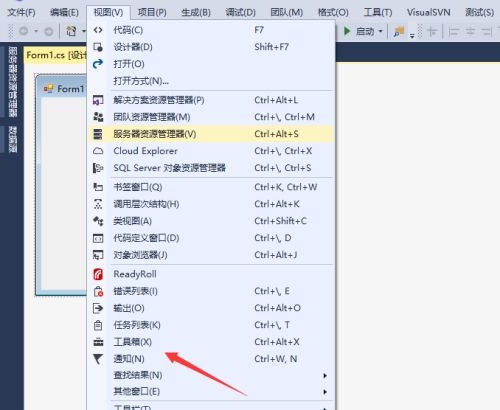
Task: Select the Form1.cs design tab
Action: [x=55, y=55]
